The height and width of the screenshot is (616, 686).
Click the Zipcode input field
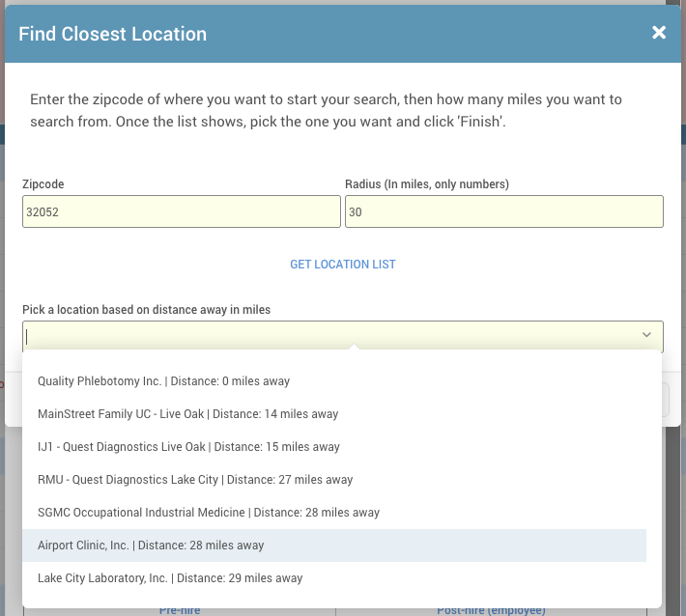(182, 211)
